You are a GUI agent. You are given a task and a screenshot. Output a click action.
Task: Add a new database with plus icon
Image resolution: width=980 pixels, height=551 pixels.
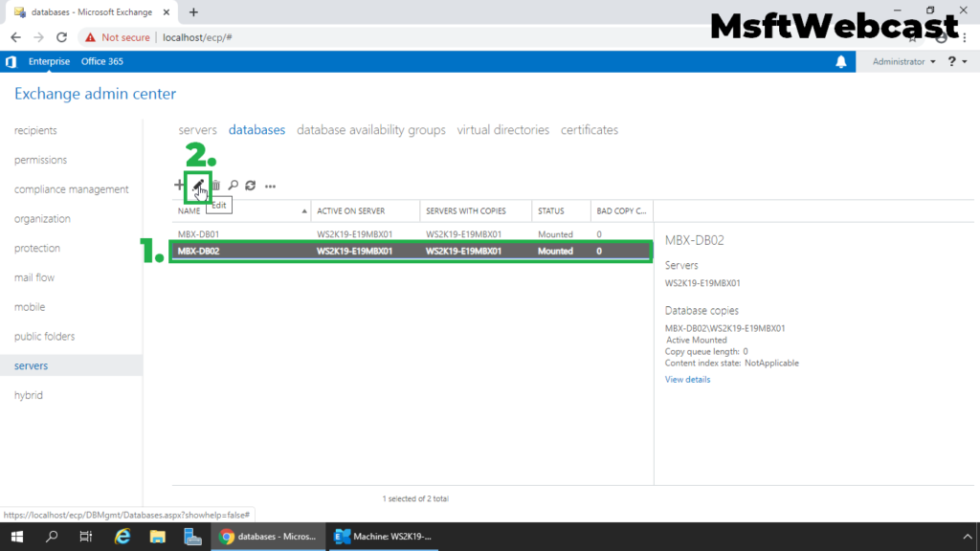179,185
